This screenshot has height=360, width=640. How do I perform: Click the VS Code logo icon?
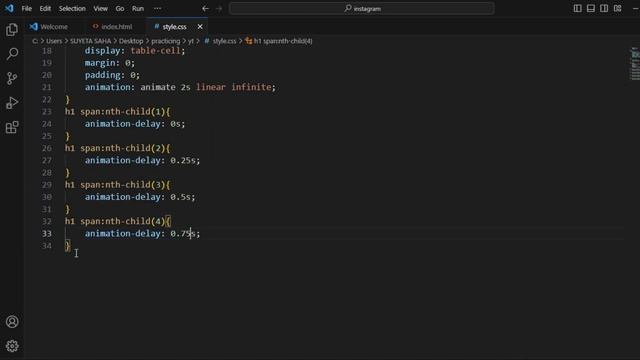coord(9,8)
